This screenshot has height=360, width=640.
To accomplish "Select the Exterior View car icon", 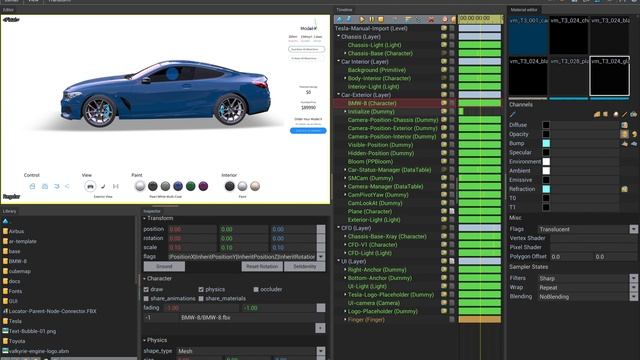I will [90, 186].
